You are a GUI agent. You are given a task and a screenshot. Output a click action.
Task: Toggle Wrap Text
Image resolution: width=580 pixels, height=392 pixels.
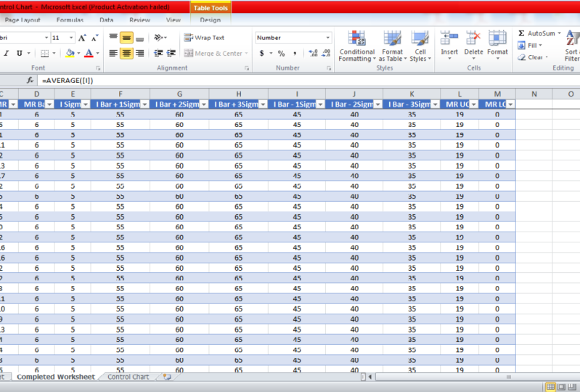click(204, 37)
